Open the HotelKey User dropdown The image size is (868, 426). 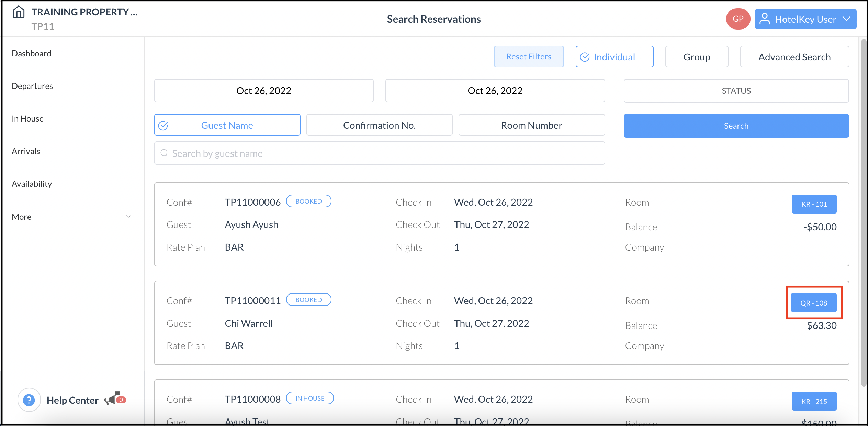tap(846, 19)
